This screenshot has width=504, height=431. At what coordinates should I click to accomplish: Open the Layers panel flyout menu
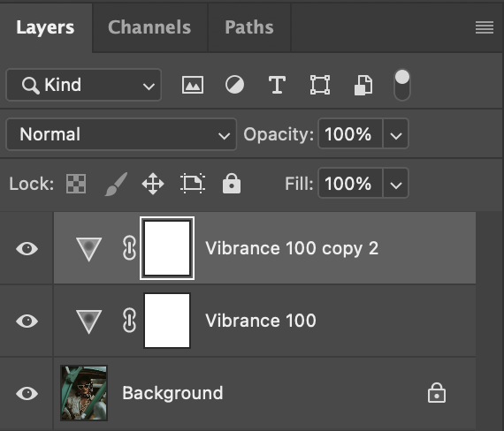click(485, 27)
